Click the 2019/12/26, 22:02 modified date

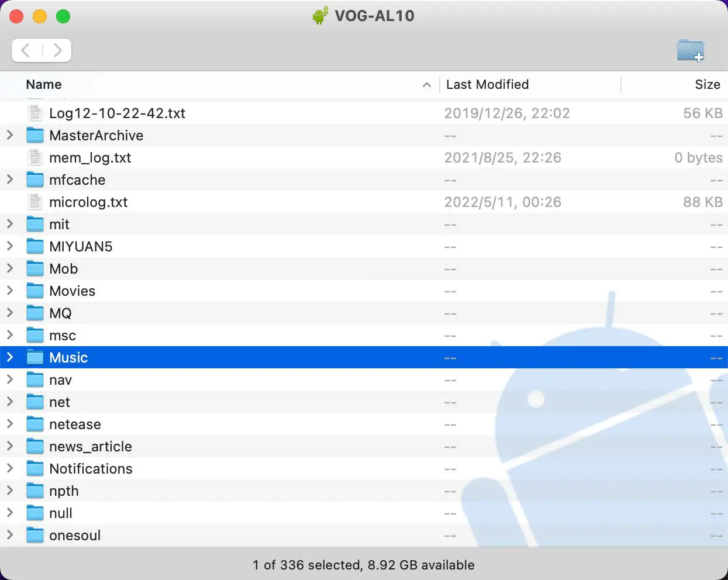(507, 113)
